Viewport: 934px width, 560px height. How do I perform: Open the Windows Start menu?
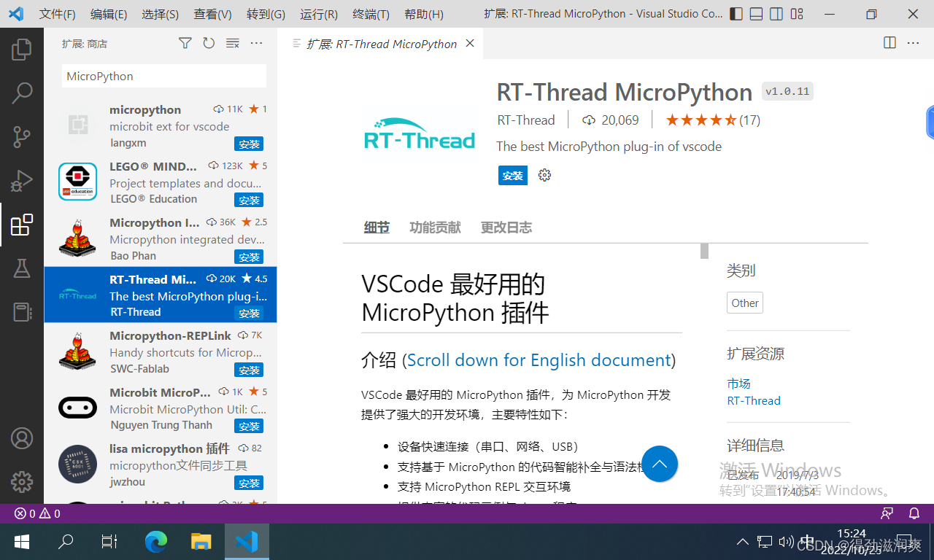click(x=22, y=542)
